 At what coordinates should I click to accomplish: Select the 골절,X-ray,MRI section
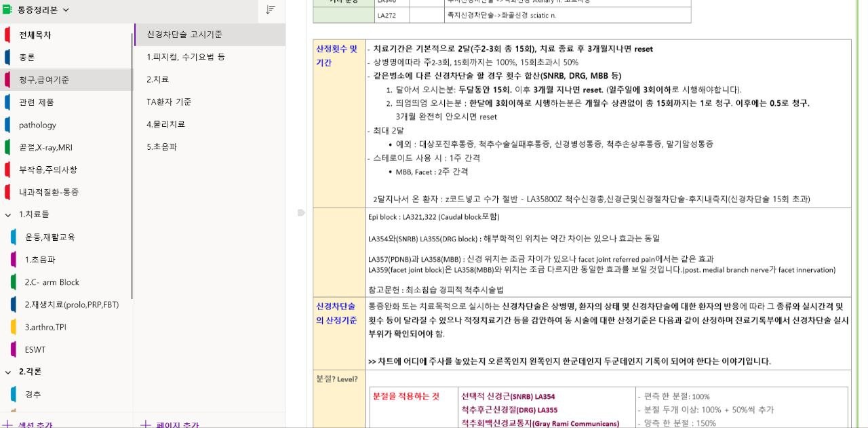[47, 147]
